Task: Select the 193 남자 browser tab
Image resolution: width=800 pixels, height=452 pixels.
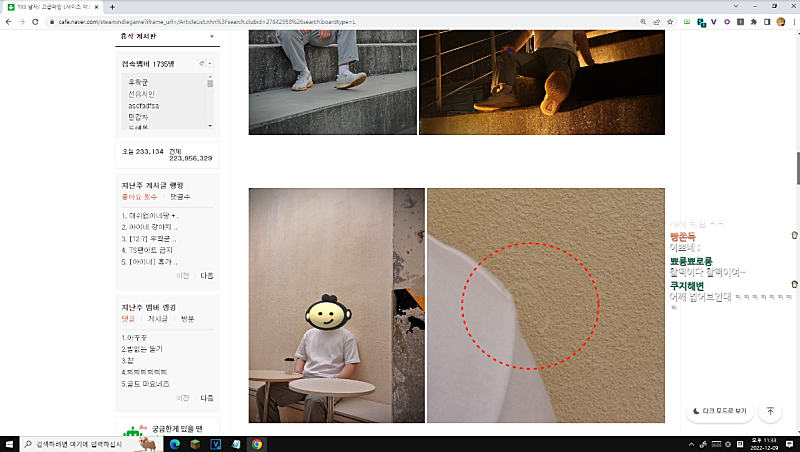Action: (53, 7)
